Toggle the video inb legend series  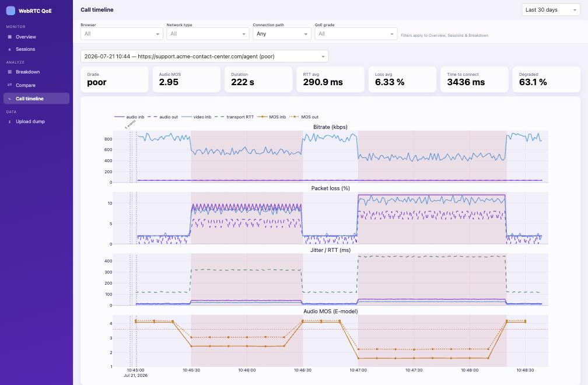196,117
